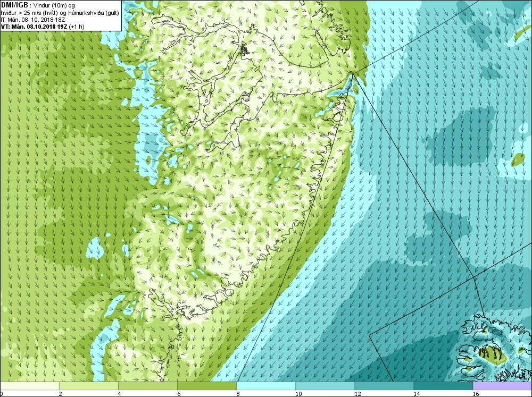Click the legend scale label '2'
Screen dimensions: 532x397
[x=61, y=394]
